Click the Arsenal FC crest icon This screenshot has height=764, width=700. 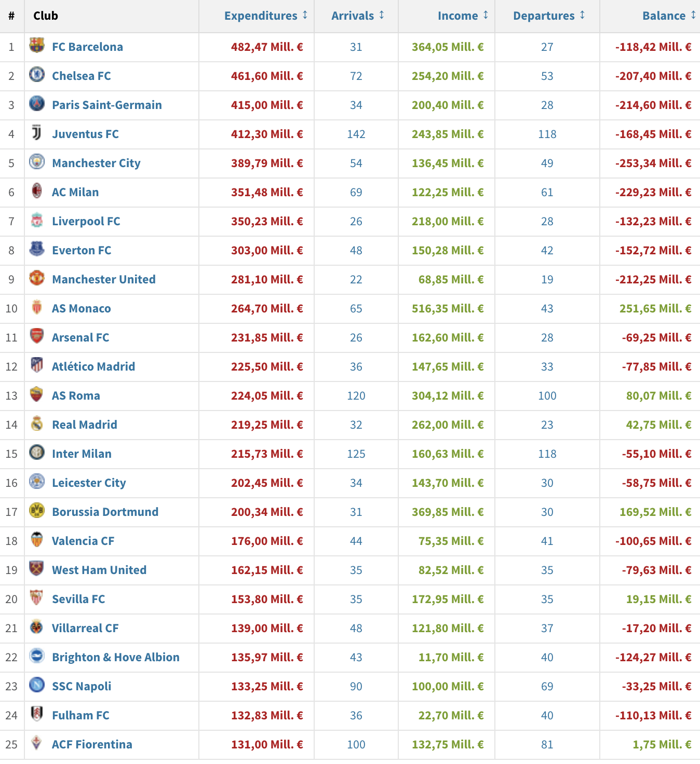pyautogui.click(x=36, y=336)
